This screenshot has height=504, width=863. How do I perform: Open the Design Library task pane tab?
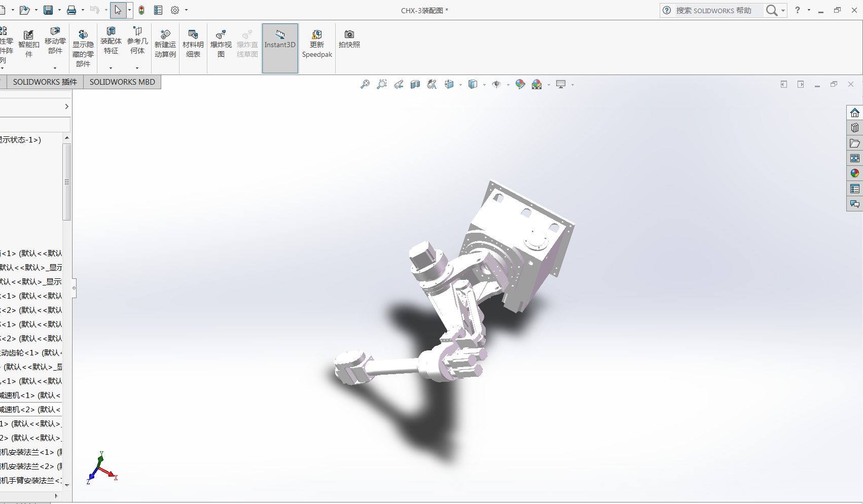click(x=855, y=128)
